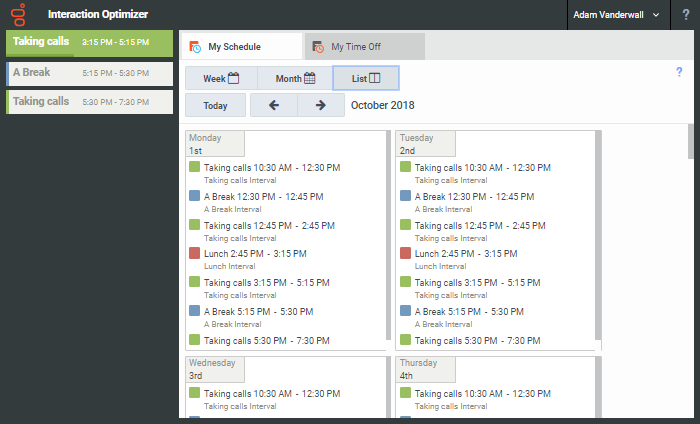Viewport: 700px width, 424px height.
Task: Click the main schedule vertical scrollbar
Action: point(691,140)
